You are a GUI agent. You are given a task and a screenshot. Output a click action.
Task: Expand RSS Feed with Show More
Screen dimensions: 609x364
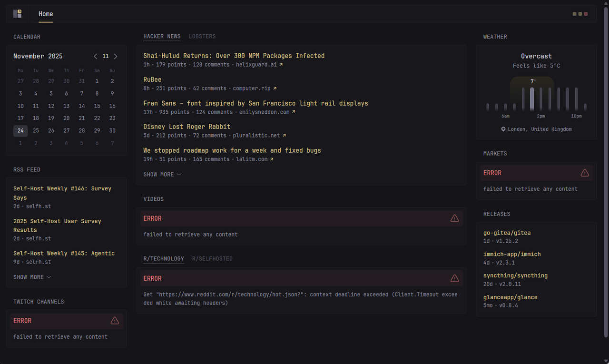click(32, 277)
